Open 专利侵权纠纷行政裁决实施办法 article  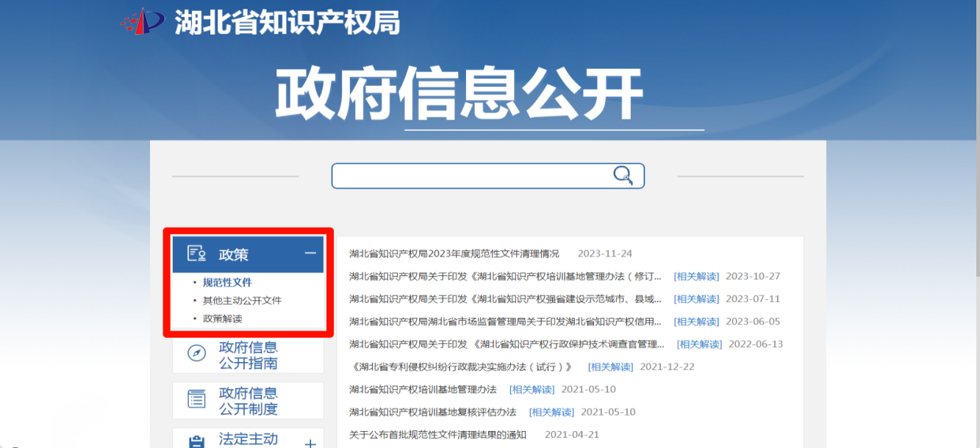click(x=462, y=366)
